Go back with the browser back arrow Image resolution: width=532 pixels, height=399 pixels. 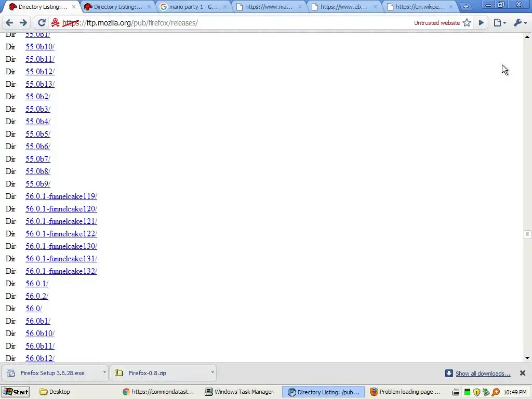[x=9, y=23]
